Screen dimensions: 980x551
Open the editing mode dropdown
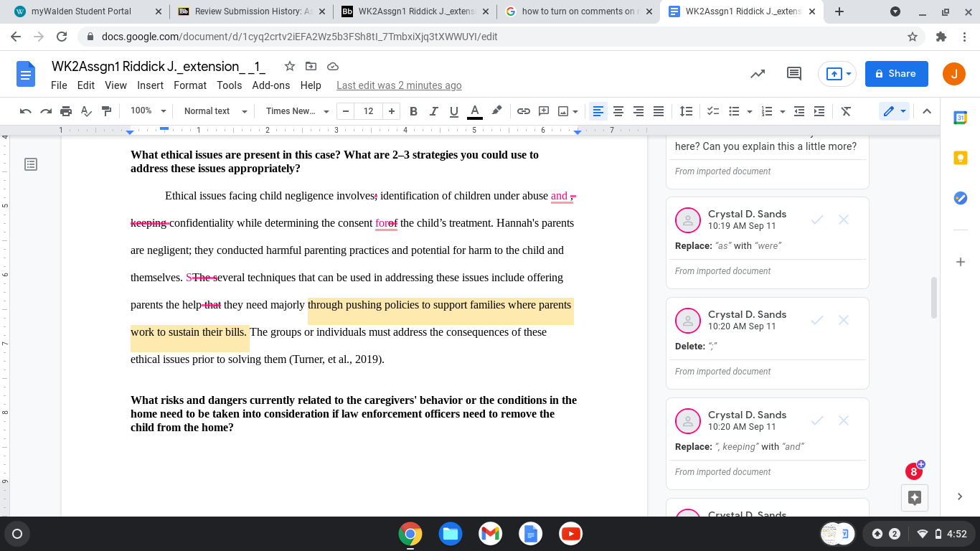tap(895, 111)
